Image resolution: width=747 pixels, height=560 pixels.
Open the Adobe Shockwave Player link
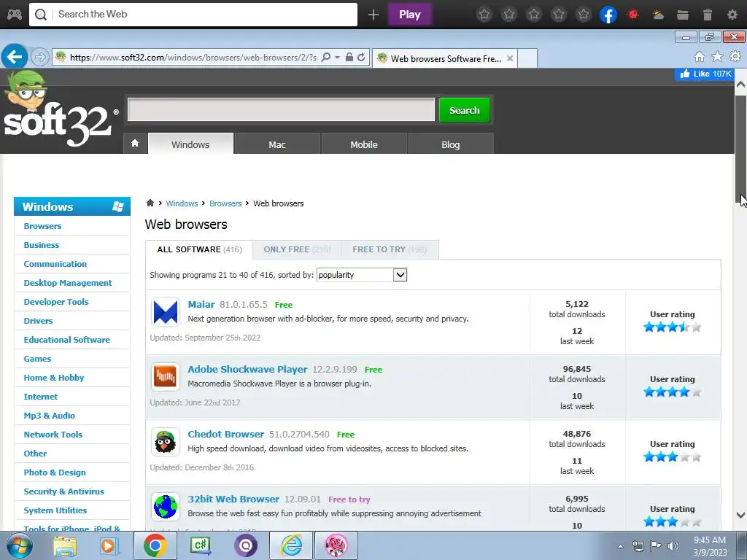[x=248, y=369]
